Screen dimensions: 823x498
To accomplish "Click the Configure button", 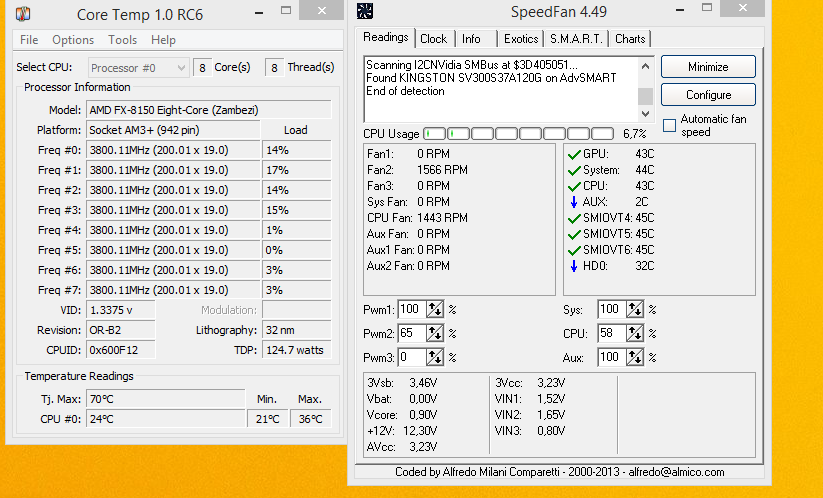I will (x=708, y=95).
